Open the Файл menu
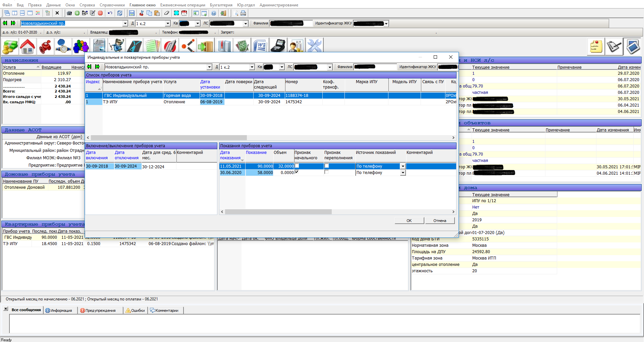Screen dimensions: 644x342 (7, 5)
